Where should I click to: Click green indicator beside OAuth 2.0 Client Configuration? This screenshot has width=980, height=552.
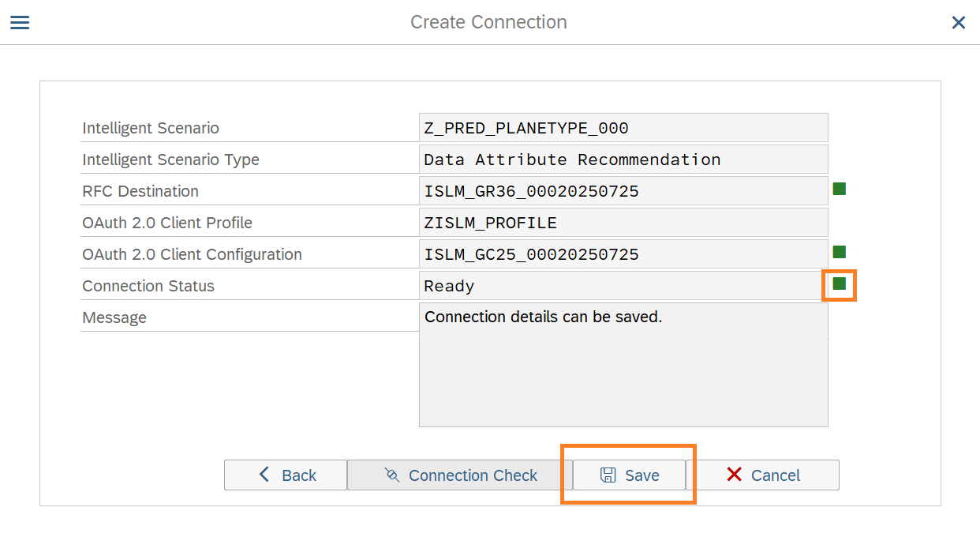tap(839, 252)
